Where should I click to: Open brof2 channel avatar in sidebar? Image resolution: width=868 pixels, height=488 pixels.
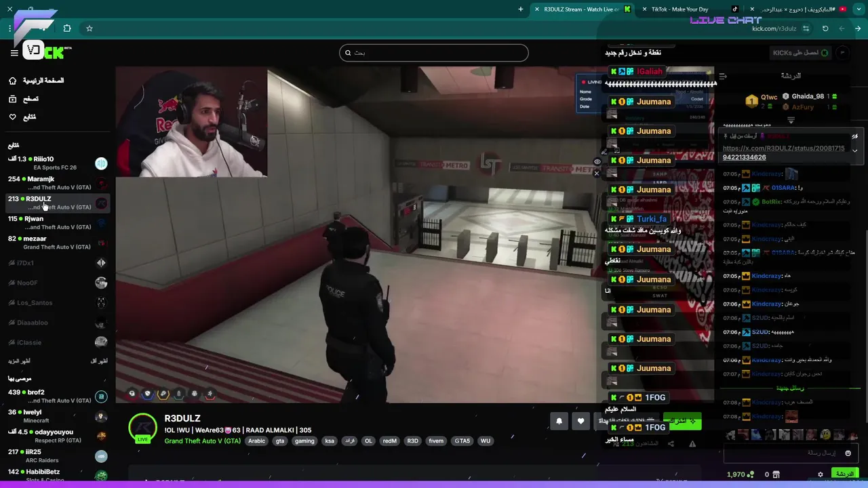[x=101, y=396]
